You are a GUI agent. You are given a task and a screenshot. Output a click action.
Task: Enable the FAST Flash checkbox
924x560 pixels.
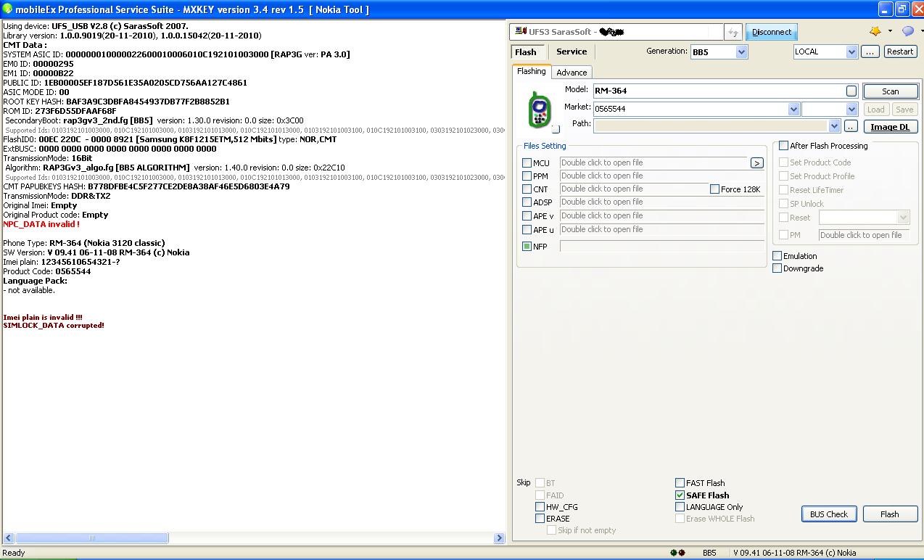click(680, 483)
